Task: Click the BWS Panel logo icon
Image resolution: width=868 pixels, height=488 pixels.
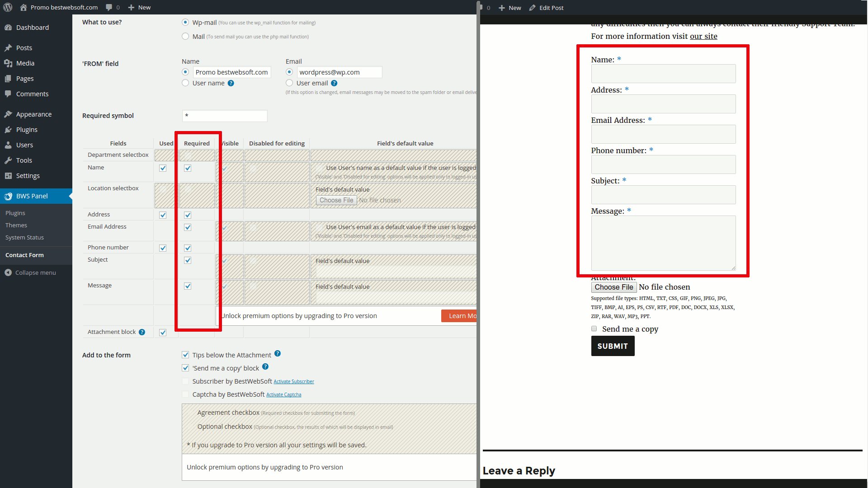Action: [8, 196]
